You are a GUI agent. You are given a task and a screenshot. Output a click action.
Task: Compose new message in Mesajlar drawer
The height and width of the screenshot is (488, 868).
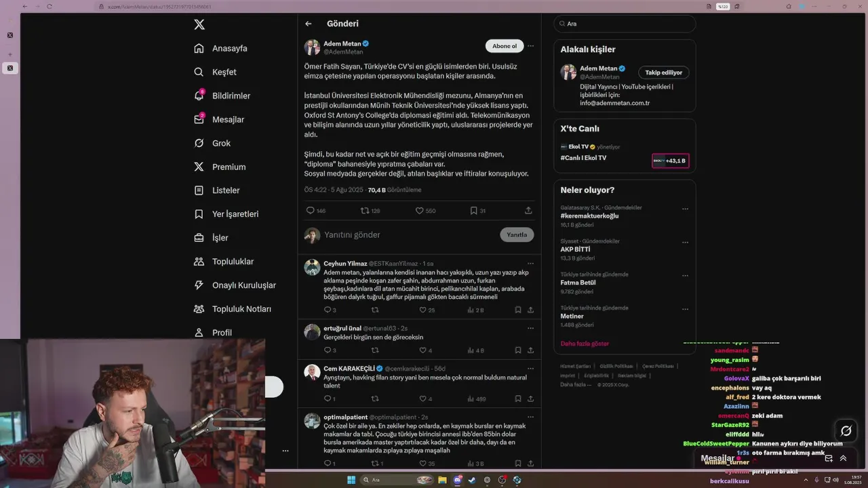point(829,458)
